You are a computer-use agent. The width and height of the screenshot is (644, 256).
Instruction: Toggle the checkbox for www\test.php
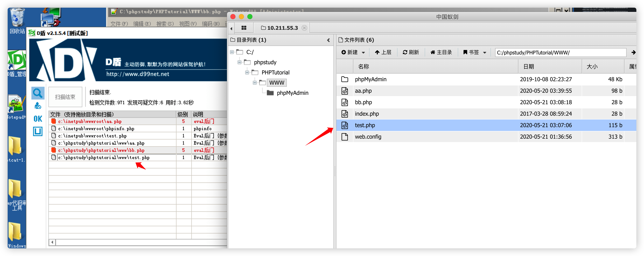[x=53, y=157]
